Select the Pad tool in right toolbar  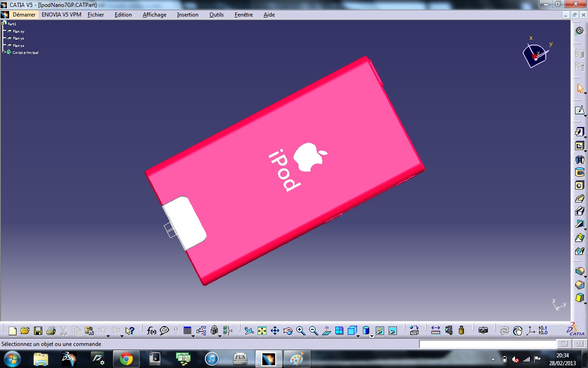coord(580,132)
